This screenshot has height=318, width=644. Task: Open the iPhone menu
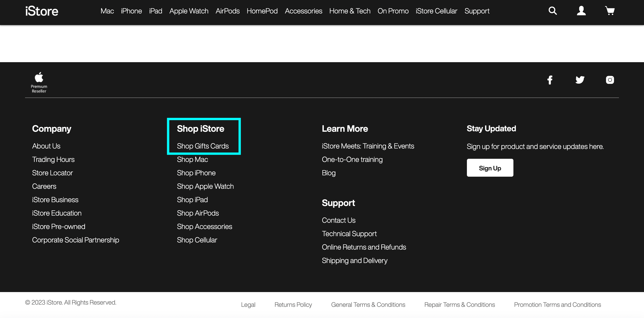(x=131, y=11)
